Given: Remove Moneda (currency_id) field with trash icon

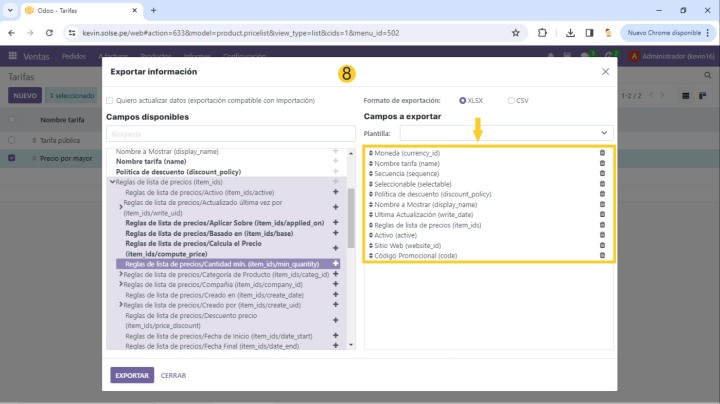Looking at the screenshot, I should (x=602, y=153).
